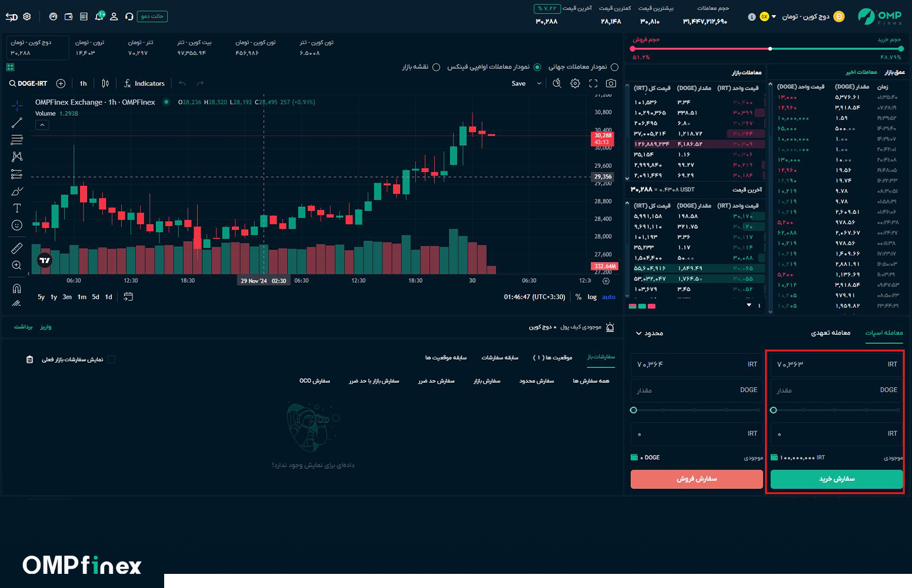Viewport: 912px width, 588px height.
Task: Switch to the معامله تعهدی tab
Action: pos(831,333)
